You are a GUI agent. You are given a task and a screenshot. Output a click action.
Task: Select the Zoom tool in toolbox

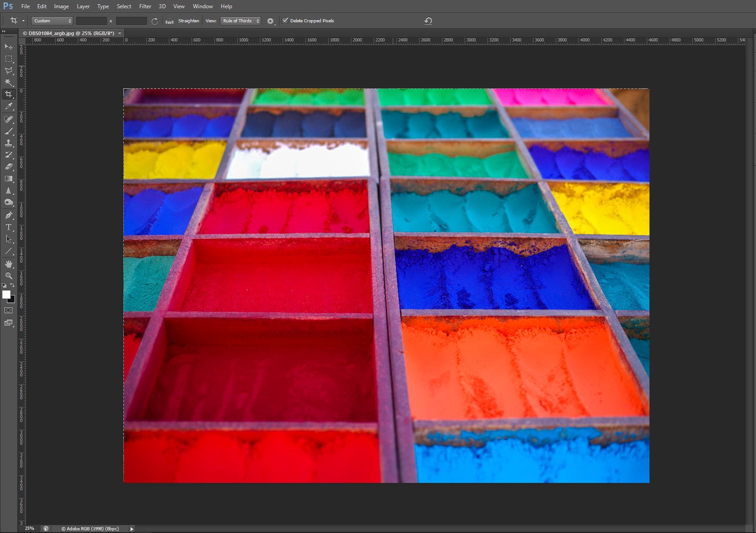(9, 276)
